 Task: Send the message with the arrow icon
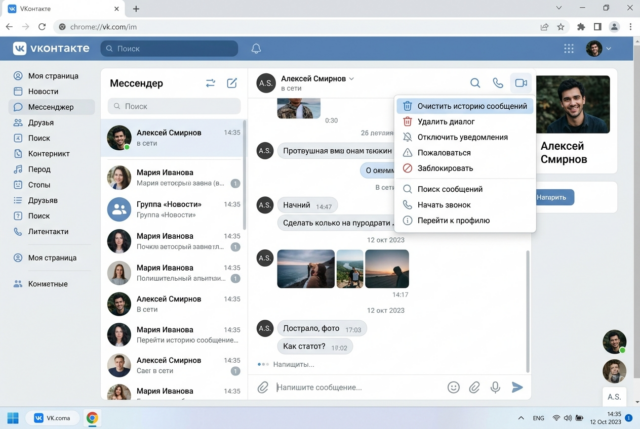click(x=517, y=387)
